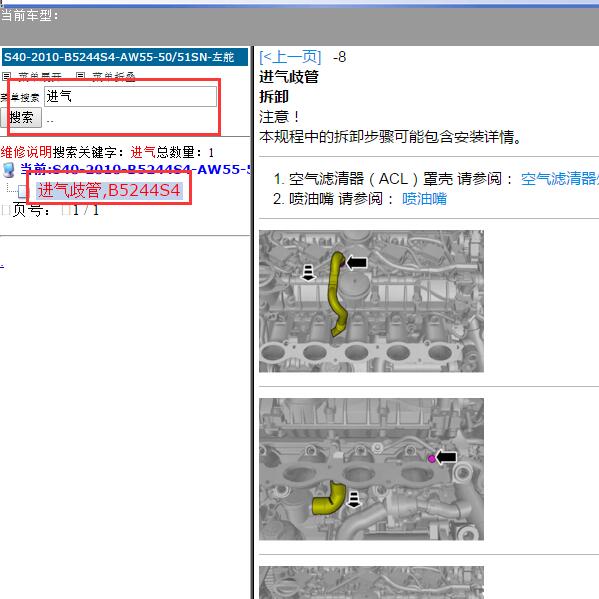Click the 注意！ notice text

279,117
